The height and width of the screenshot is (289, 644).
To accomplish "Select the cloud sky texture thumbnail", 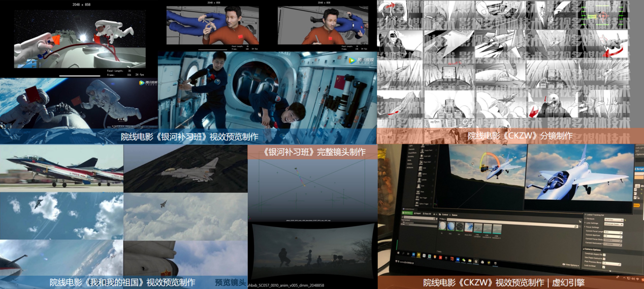I will 469,227.
